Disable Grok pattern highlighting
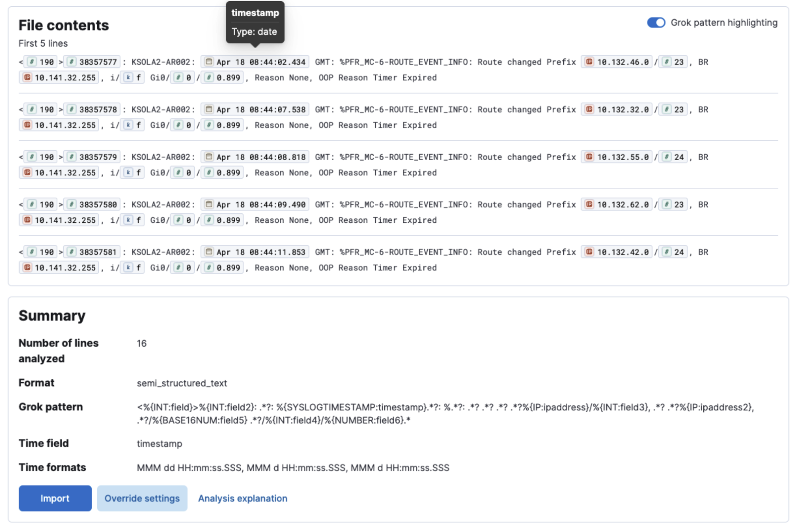 point(655,23)
